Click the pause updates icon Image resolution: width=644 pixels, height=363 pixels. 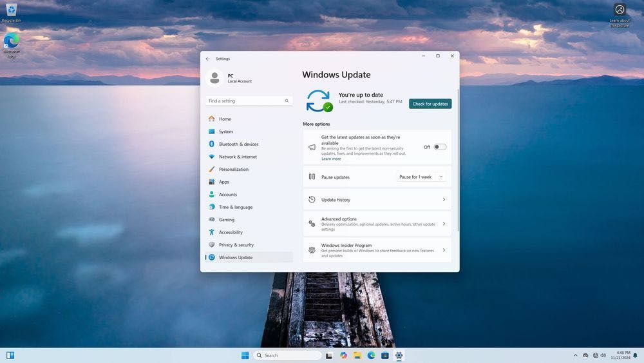[x=312, y=177]
